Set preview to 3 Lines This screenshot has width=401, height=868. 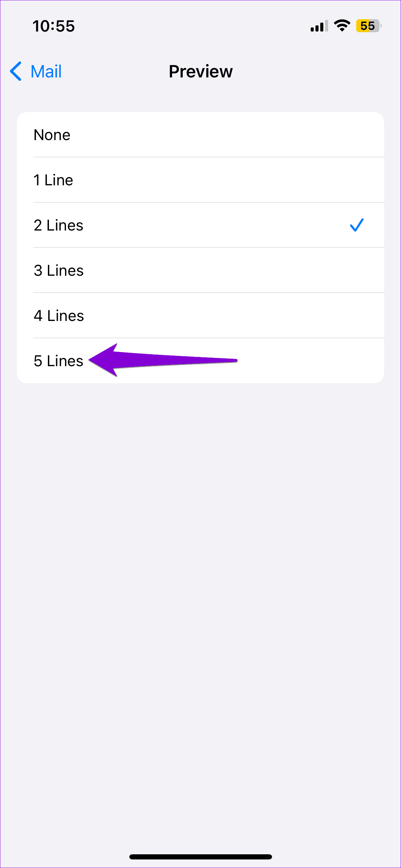click(59, 271)
